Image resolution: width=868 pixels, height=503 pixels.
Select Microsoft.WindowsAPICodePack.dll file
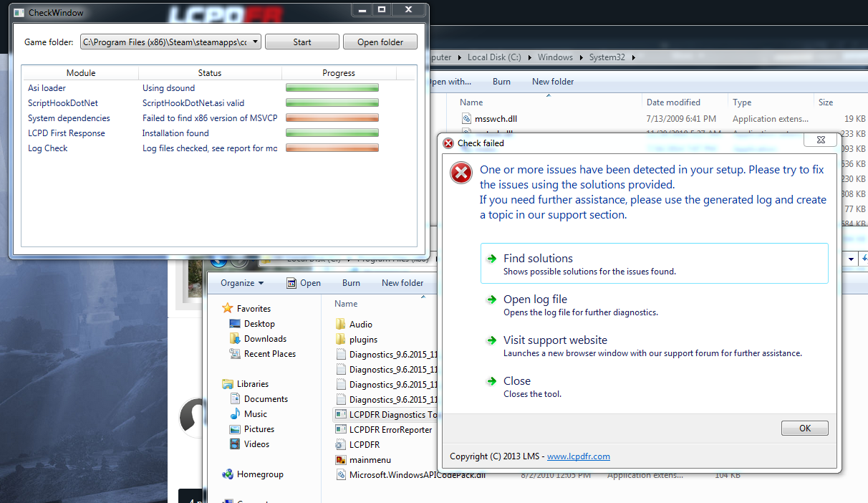click(x=410, y=475)
